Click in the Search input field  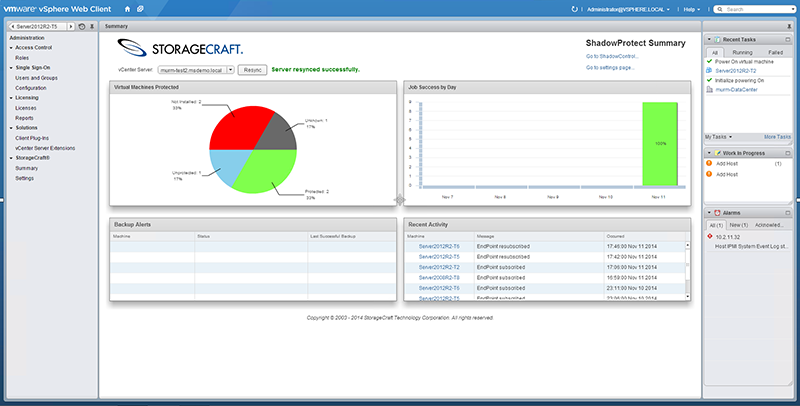(757, 9)
